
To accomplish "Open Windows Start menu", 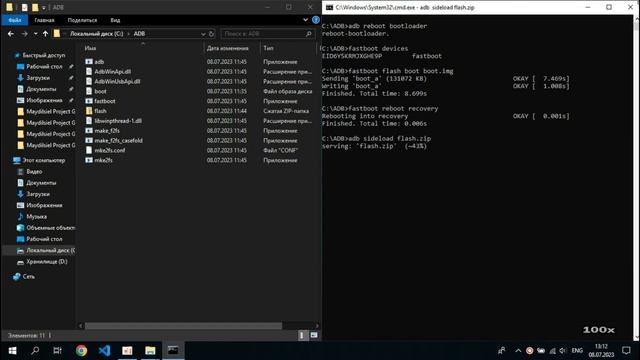I will pyautogui.click(x=12, y=351).
